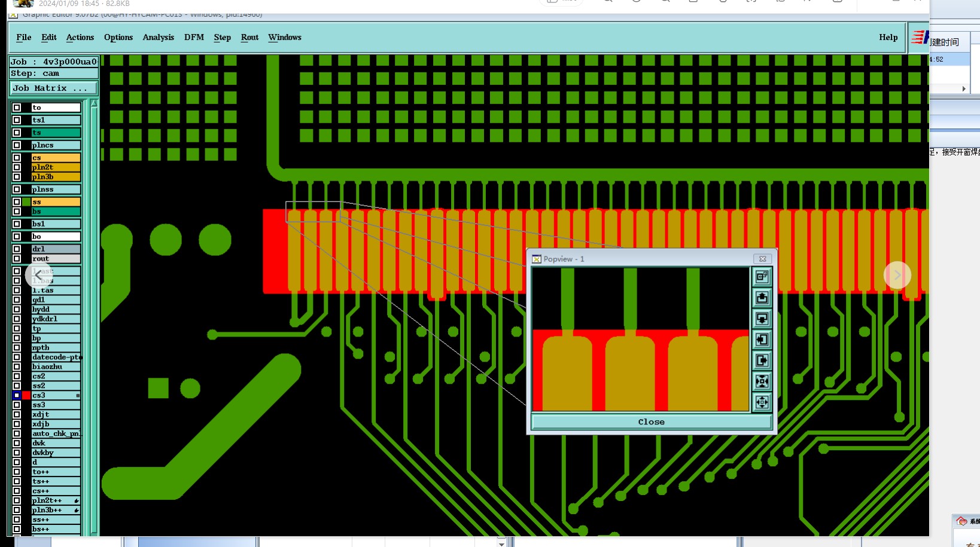980x547 pixels.
Task: Pan the Popview right with the right-arrow icon
Action: coord(762,360)
